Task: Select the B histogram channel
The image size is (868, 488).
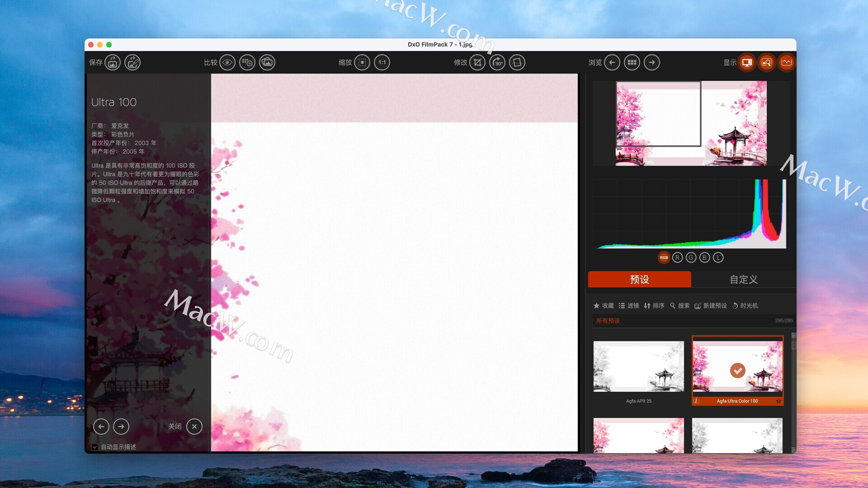Action: [704, 258]
